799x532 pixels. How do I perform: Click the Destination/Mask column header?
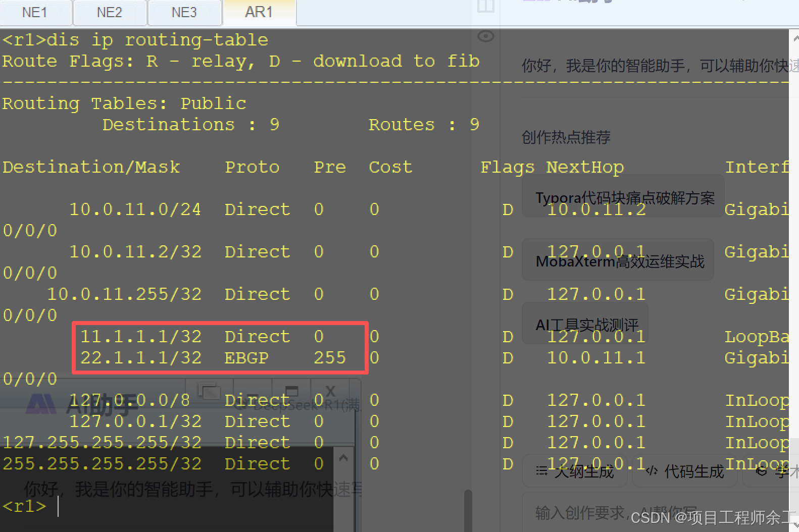click(91, 167)
